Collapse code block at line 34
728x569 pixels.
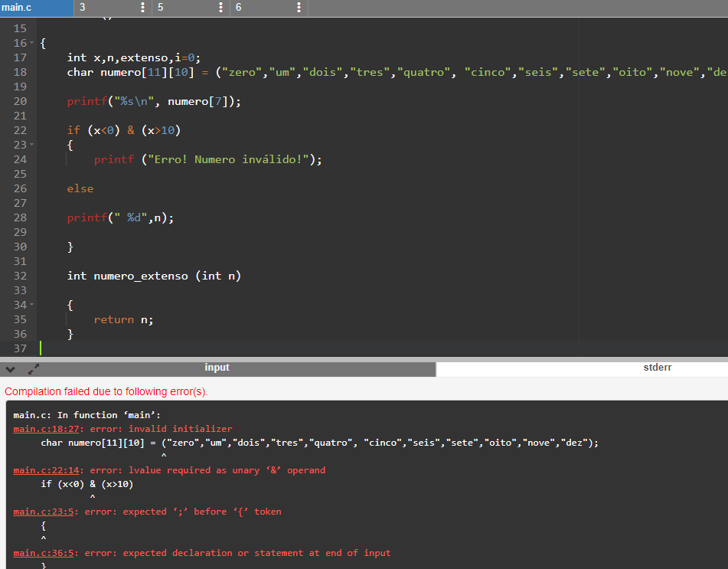tap(31, 305)
